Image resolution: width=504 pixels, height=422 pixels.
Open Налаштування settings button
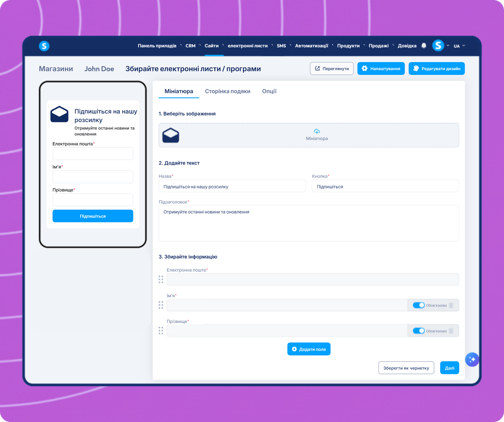381,68
